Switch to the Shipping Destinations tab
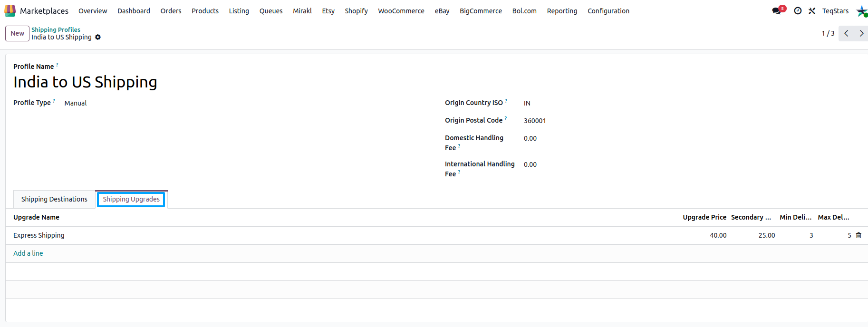The height and width of the screenshot is (327, 868). point(54,199)
